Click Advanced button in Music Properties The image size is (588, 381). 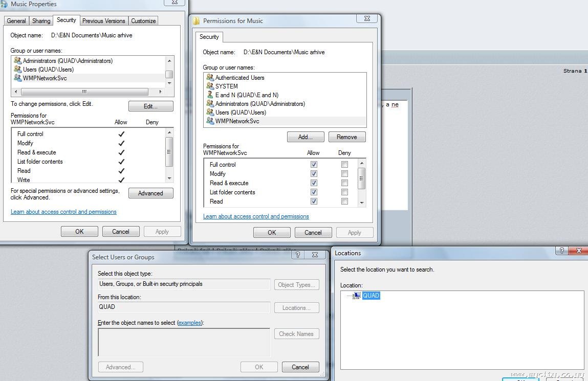151,193
